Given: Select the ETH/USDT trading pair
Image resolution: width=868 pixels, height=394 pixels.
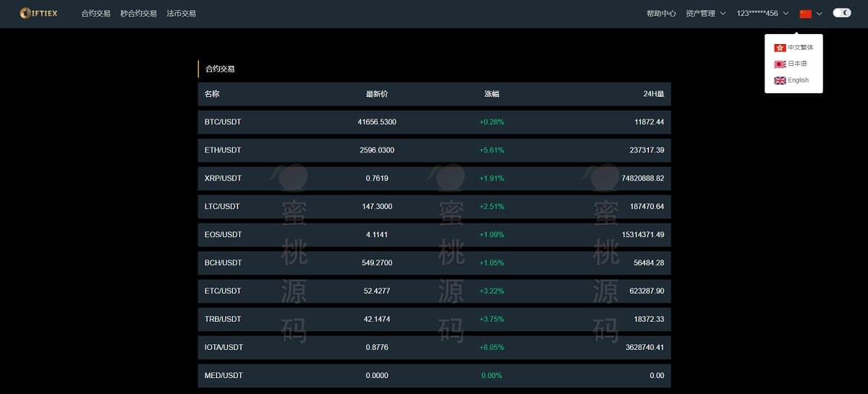Looking at the screenshot, I should [223, 150].
